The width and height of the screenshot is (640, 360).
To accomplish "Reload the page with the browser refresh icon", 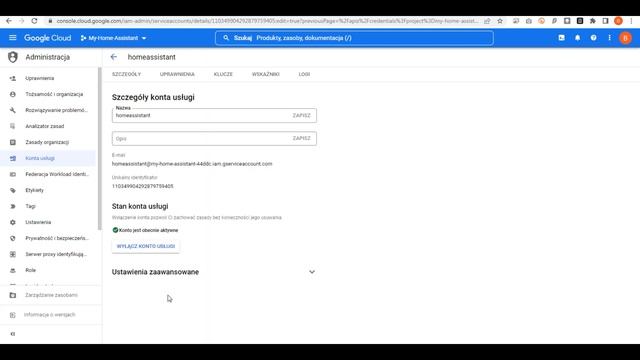I will coord(34,21).
